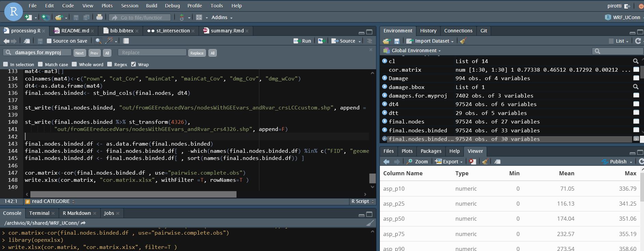
Task: Inspect cl list with magnifier icon
Action: tap(635, 61)
